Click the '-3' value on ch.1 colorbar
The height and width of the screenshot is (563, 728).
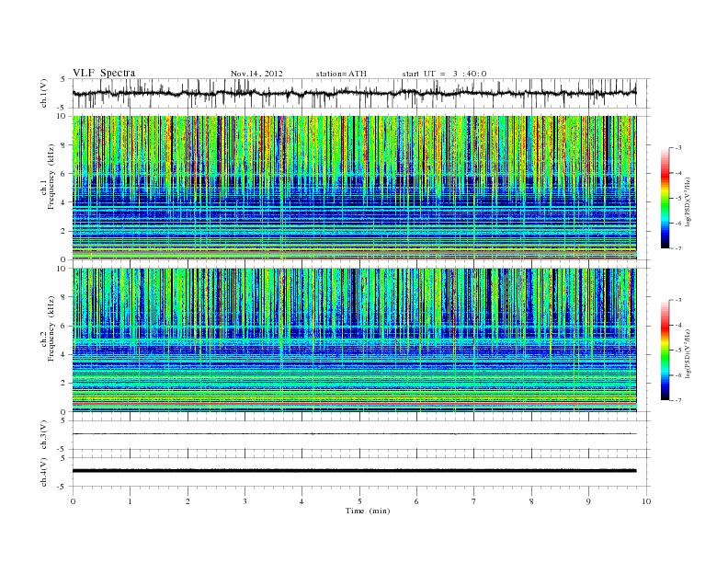click(678, 148)
